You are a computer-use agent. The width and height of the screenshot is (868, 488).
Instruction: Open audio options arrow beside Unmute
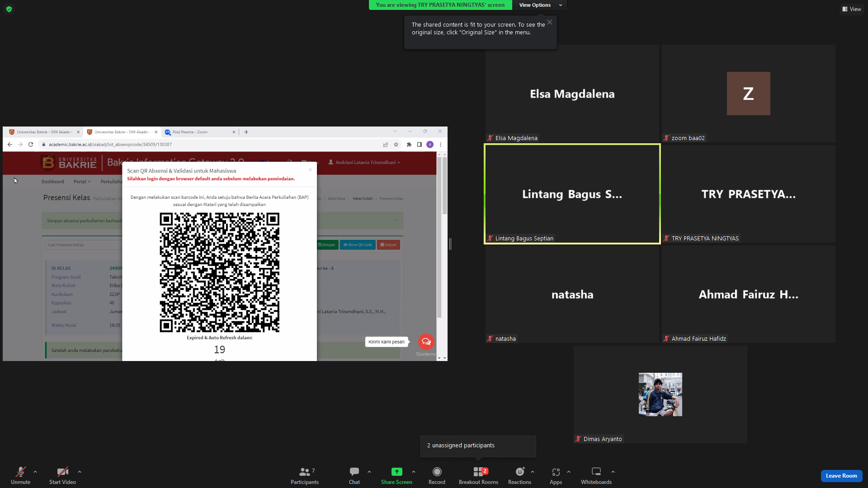(35, 472)
